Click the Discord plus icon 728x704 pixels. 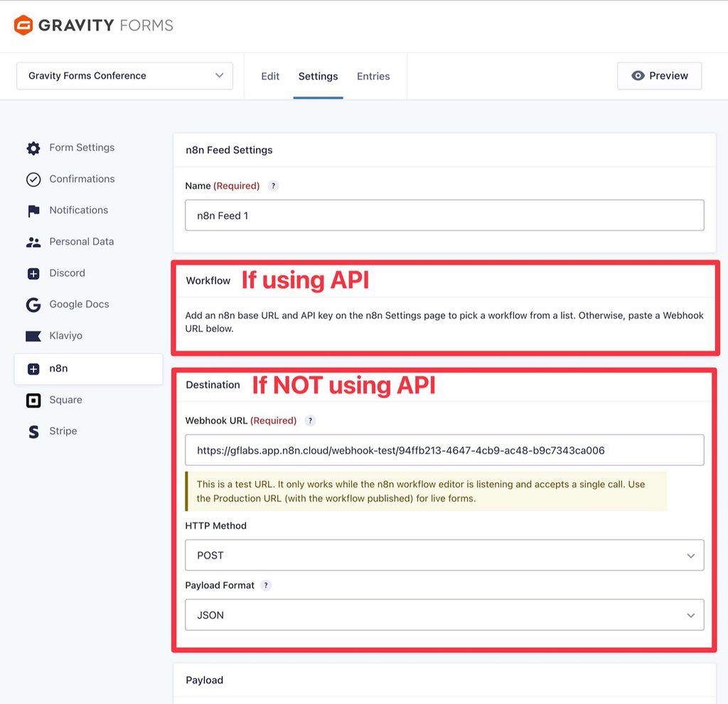pos(33,274)
